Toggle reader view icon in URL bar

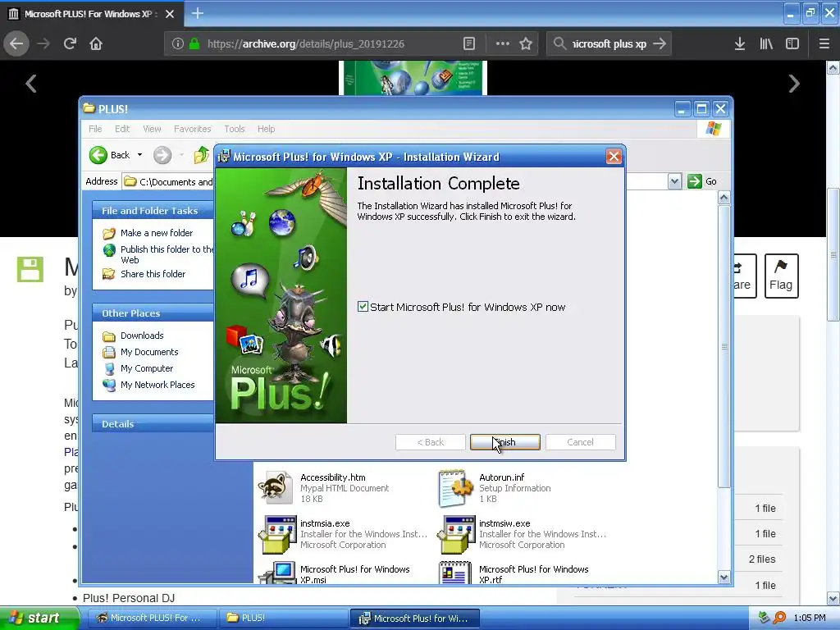click(x=468, y=43)
